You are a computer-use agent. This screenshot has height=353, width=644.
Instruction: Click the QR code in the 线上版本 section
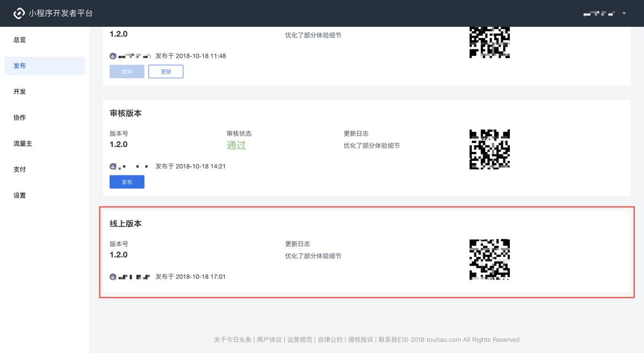489,260
